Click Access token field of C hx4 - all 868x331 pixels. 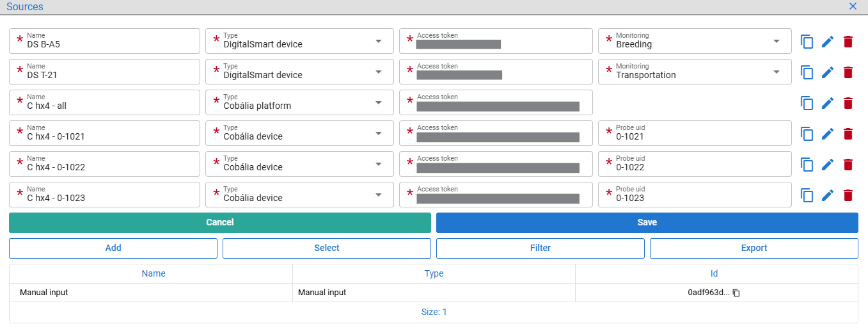click(496, 102)
